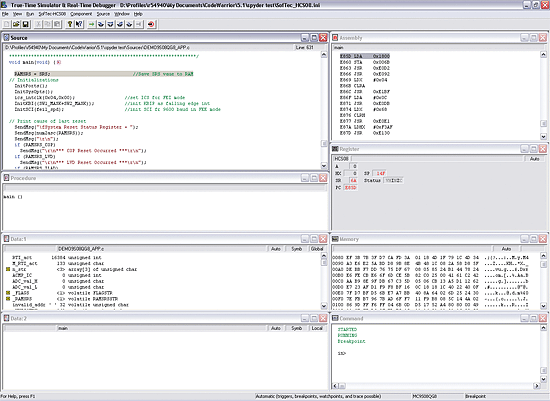Click the red Reset Target icon
This screenshot has width=550, height=401.
pos(151,24)
